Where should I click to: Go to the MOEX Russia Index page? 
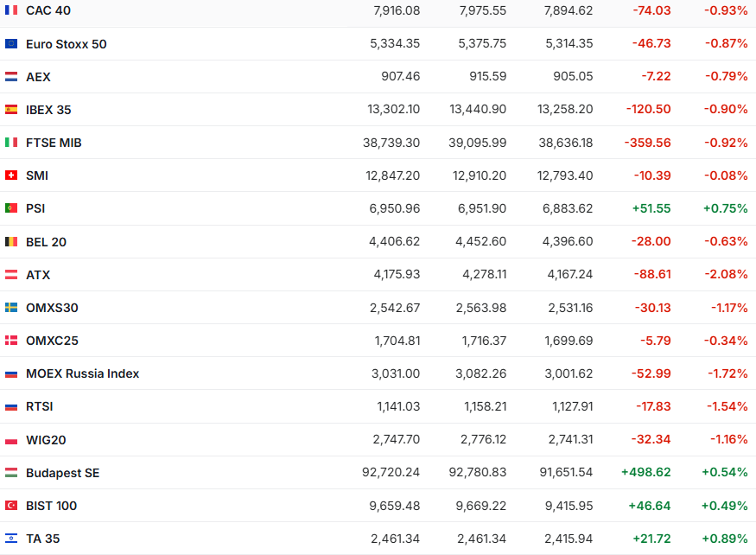click(82, 373)
